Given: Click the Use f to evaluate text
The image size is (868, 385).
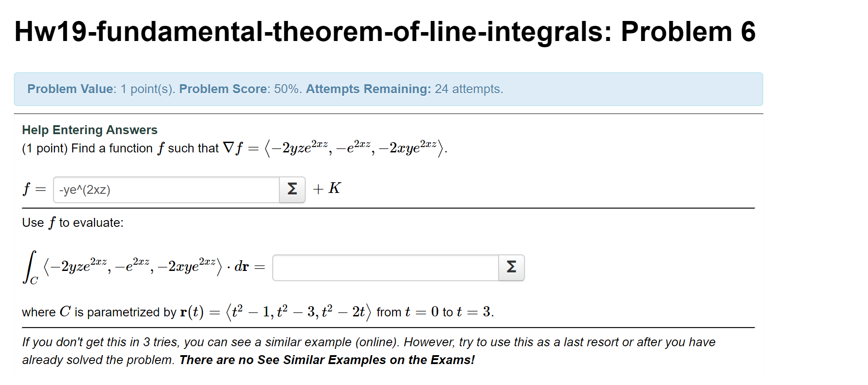Looking at the screenshot, I should tap(73, 222).
